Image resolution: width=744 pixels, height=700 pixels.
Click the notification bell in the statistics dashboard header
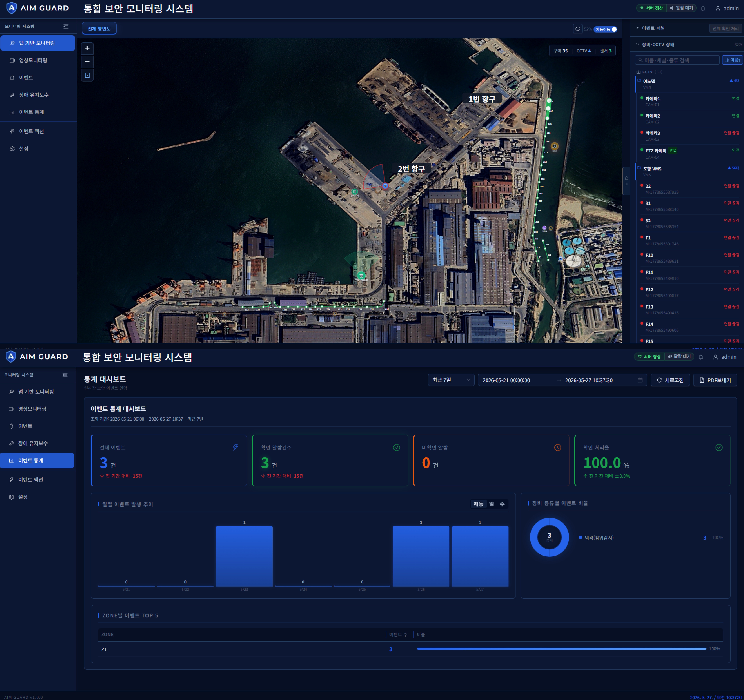pos(701,357)
